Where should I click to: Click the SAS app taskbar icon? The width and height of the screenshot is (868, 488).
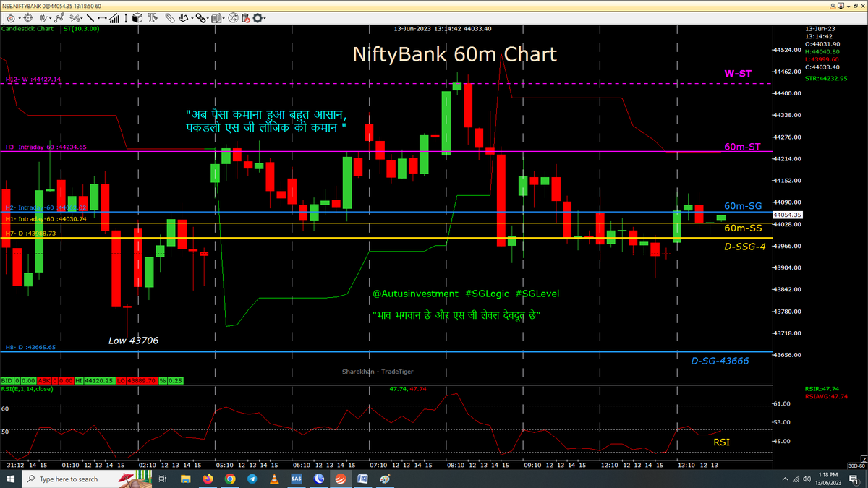(297, 479)
